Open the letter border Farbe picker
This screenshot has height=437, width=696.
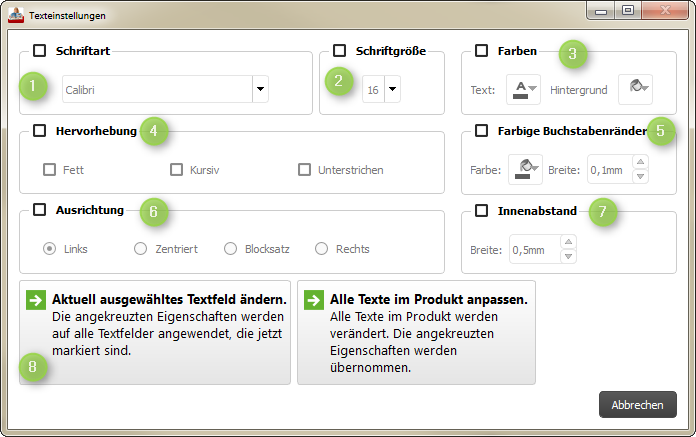pos(525,170)
